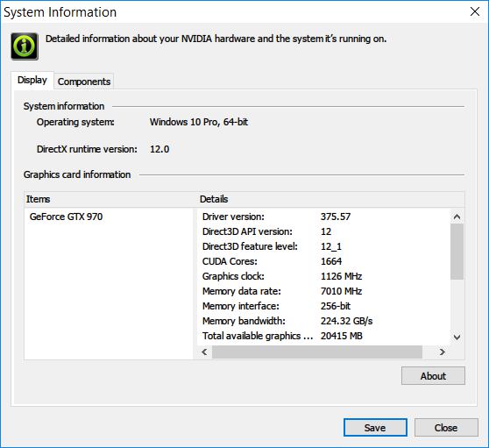This screenshot has height=448, width=489.
Task: Click the details list scroll up arrow
Action: [457, 217]
